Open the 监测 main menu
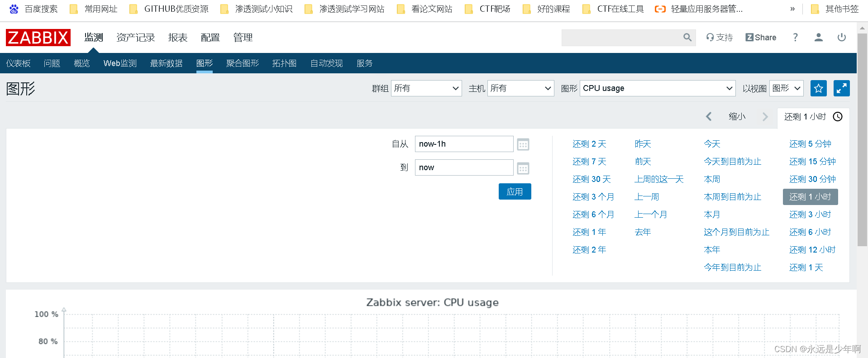The height and width of the screenshot is (358, 868). pos(94,38)
